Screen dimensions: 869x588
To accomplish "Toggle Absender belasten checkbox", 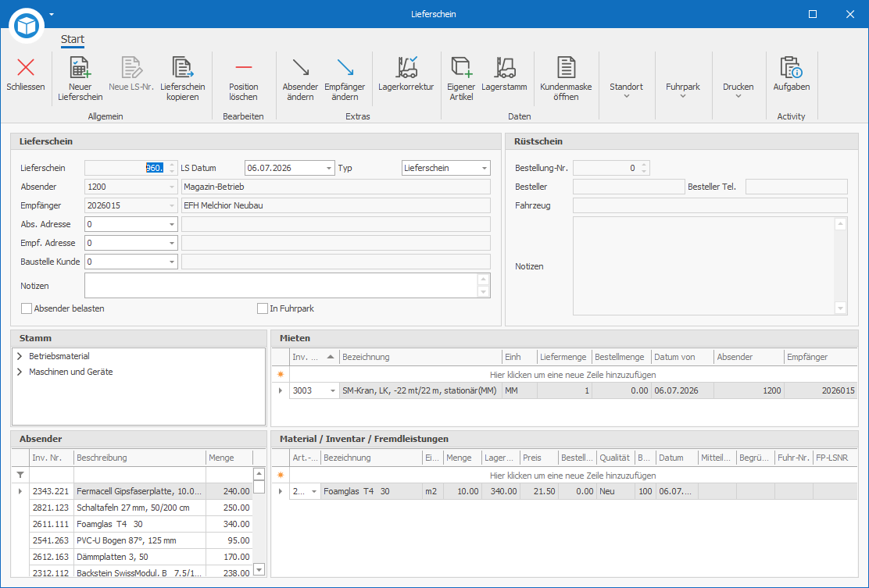I will coord(26,308).
